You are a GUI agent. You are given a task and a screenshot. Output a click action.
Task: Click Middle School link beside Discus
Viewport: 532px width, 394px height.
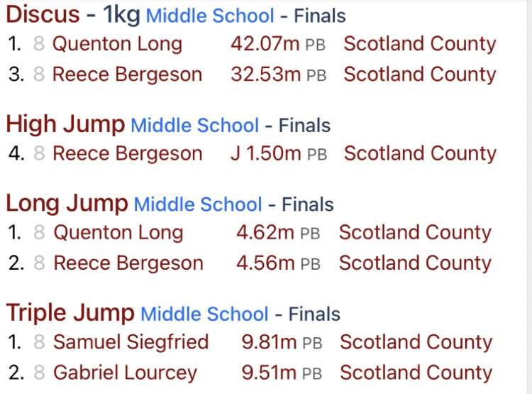click(x=210, y=15)
